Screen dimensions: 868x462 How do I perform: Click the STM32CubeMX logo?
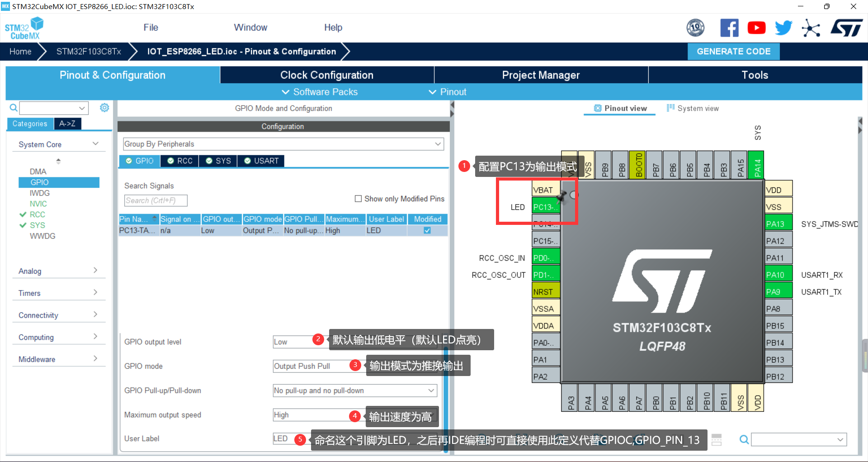[x=24, y=28]
